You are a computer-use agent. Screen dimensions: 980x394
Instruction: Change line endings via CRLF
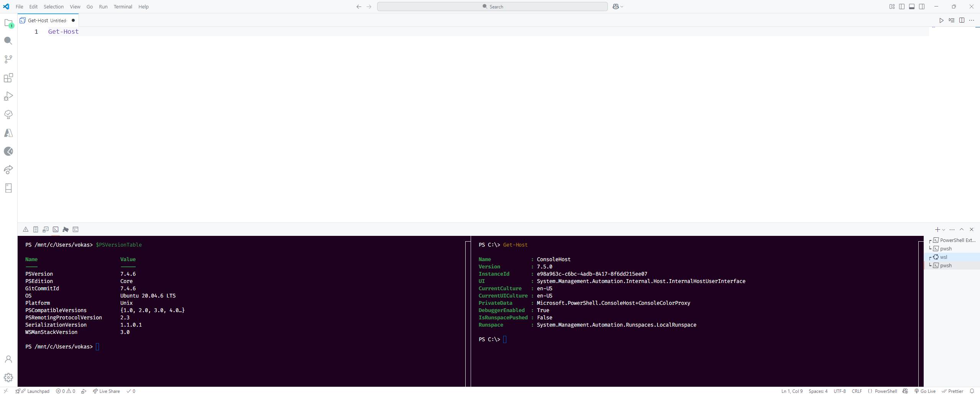click(x=857, y=391)
